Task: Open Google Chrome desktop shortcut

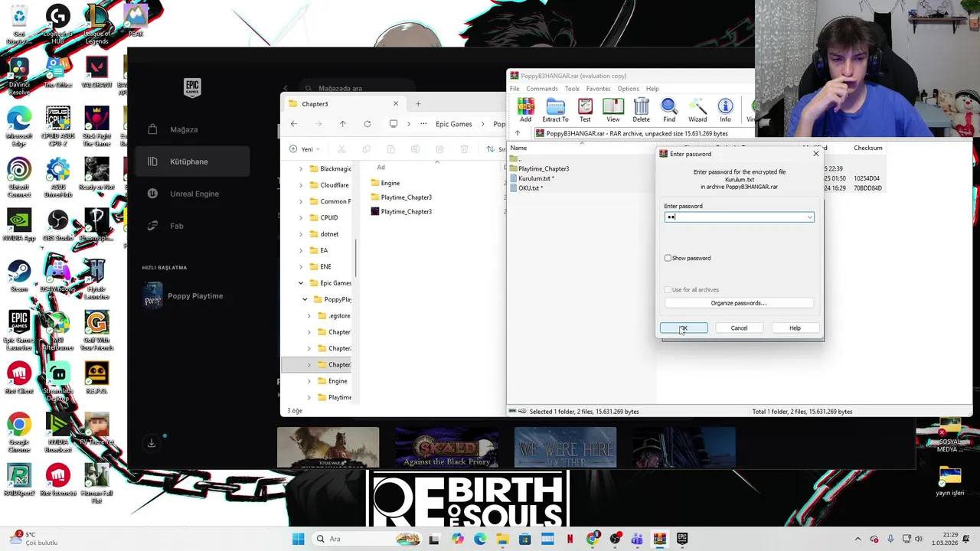Action: point(19,430)
